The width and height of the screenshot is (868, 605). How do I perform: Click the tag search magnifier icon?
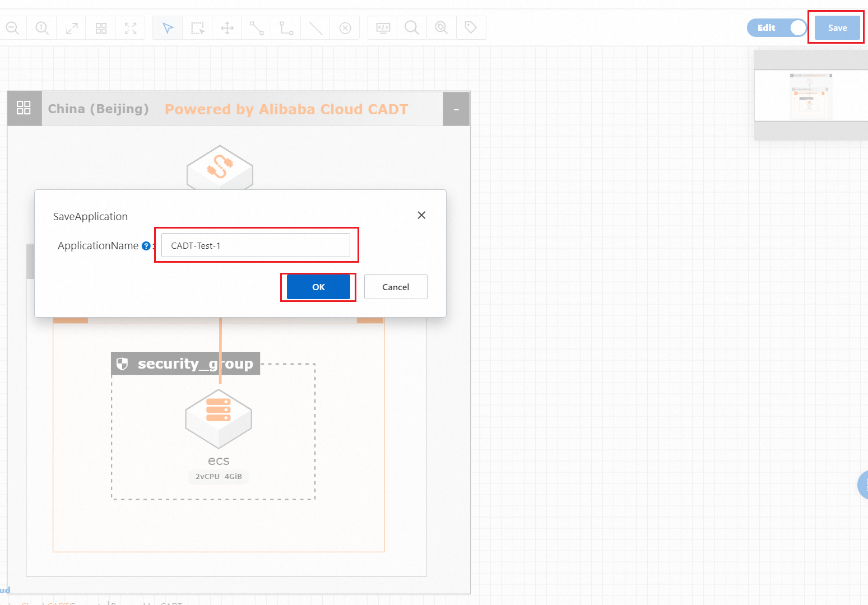(442, 27)
